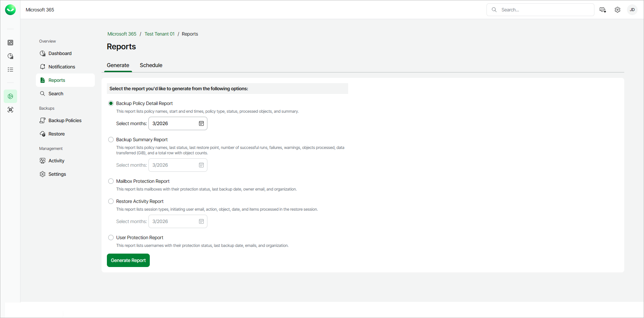Switch to the Schedule tab
The height and width of the screenshot is (318, 644).
click(x=151, y=65)
